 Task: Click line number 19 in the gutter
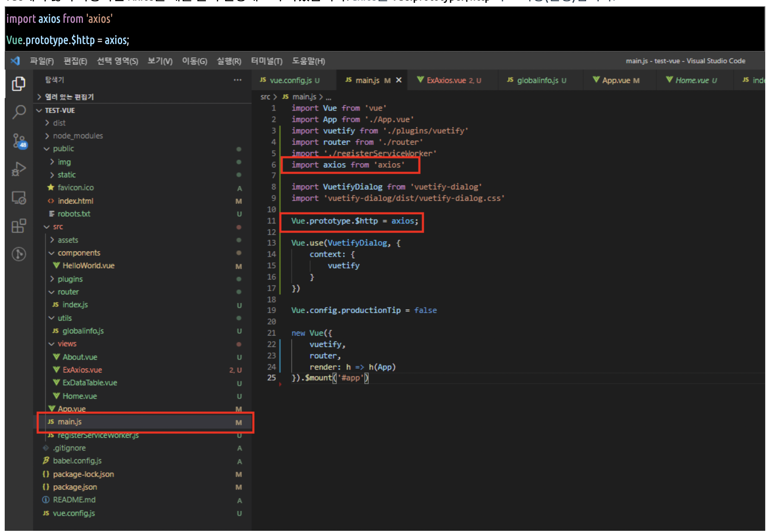coord(271,310)
